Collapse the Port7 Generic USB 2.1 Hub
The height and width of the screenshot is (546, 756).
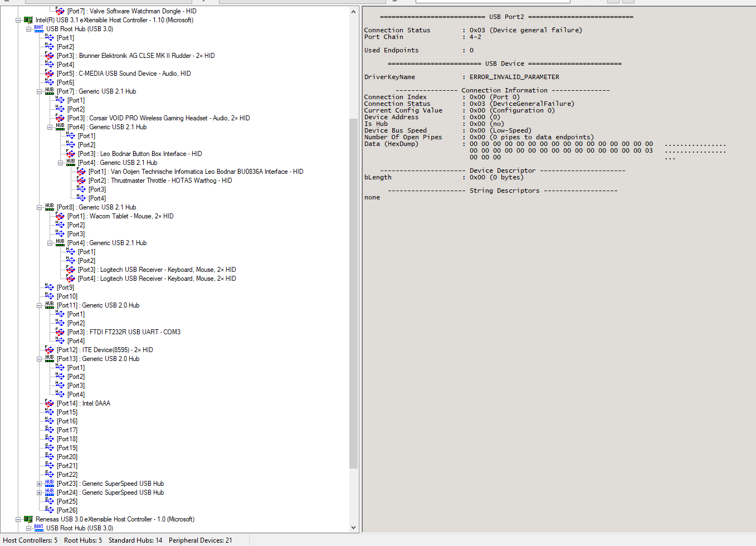[x=39, y=91]
